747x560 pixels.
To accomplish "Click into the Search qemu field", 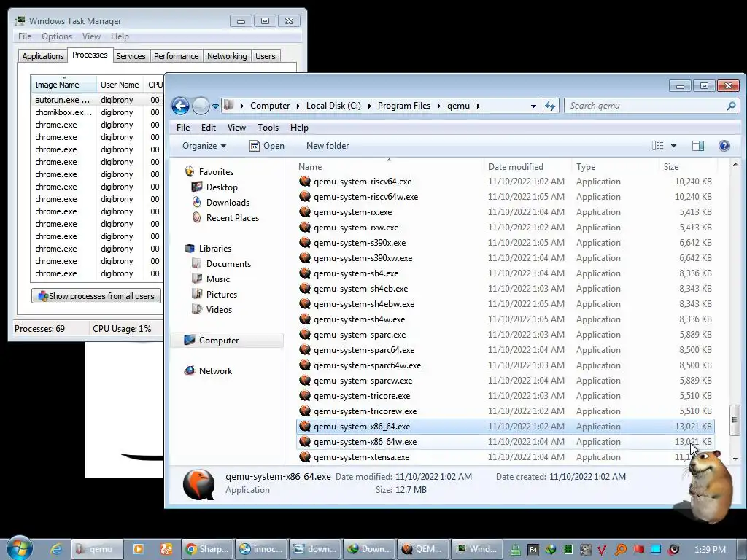I will [x=646, y=106].
